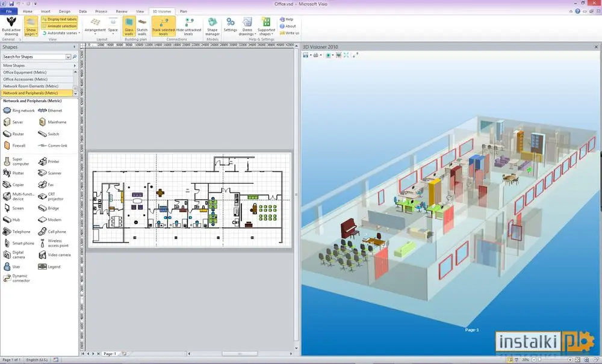The width and height of the screenshot is (602, 364).
Task: Click the shape search magnifier icon
Action: coord(75,57)
